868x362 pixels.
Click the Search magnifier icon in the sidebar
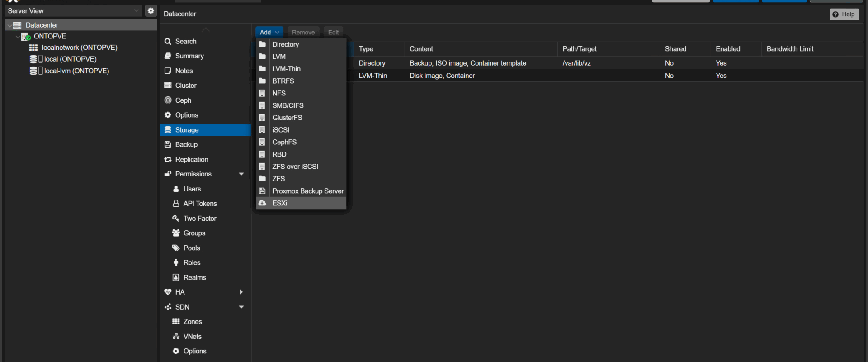point(168,41)
